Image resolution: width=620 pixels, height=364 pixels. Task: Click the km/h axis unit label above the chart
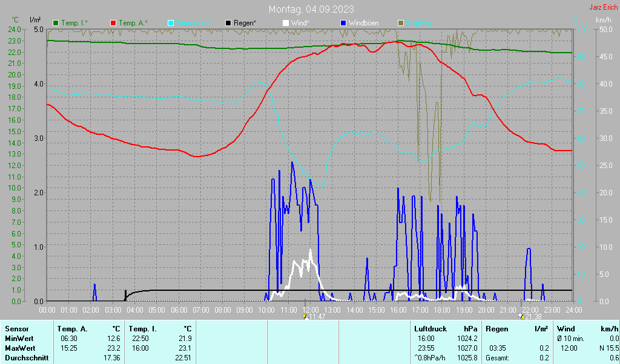click(x=605, y=20)
